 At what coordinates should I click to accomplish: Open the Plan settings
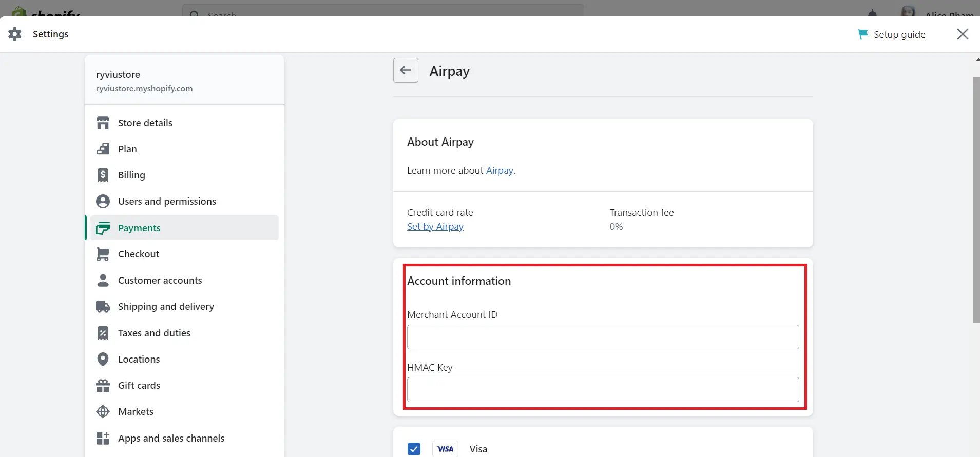point(184,149)
